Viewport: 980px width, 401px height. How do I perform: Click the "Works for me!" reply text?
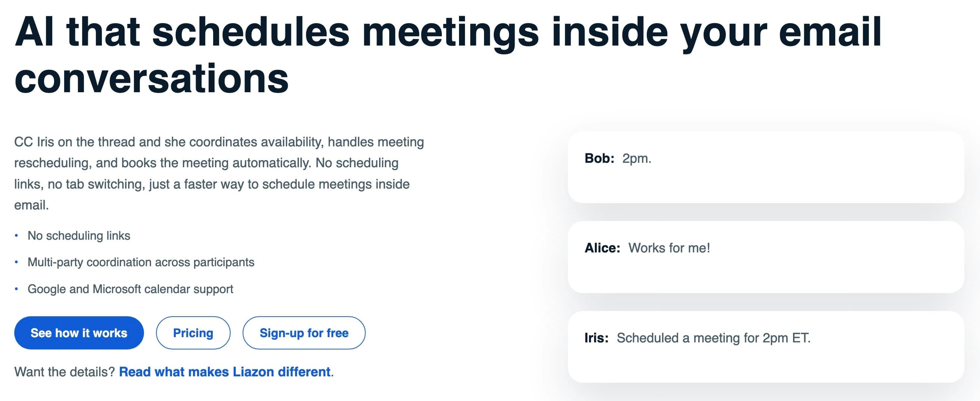click(x=669, y=248)
